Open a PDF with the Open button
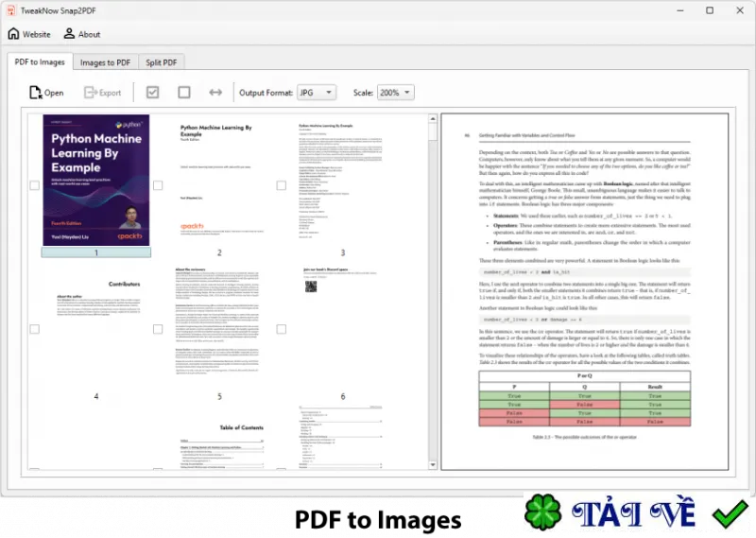The image size is (756, 538). tap(46, 93)
